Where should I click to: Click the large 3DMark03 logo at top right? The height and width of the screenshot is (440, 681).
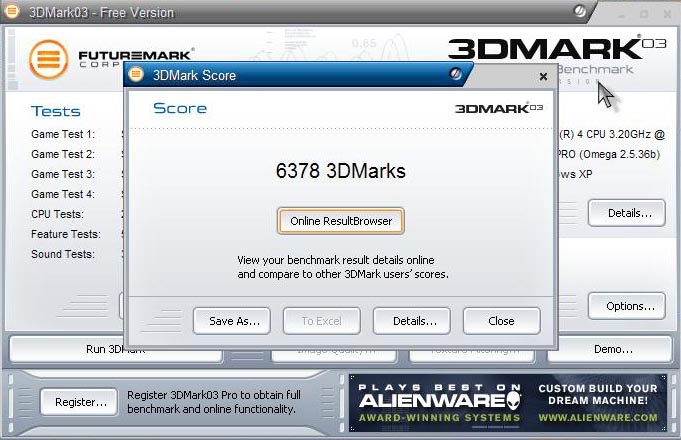point(557,48)
